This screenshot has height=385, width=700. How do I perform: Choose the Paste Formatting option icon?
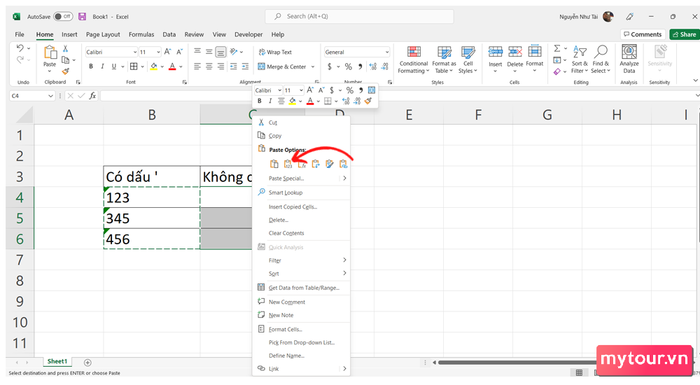329,164
